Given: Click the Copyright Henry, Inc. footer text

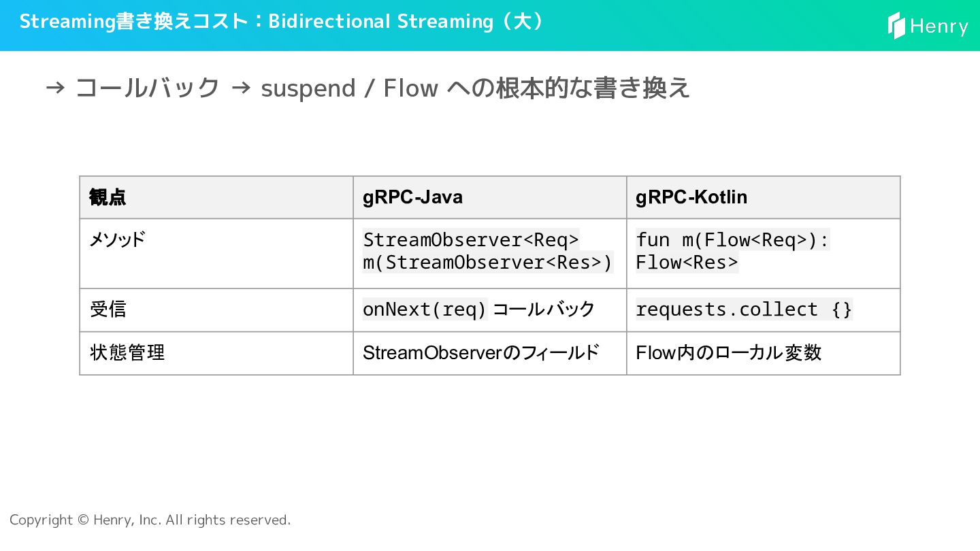Looking at the screenshot, I should (150, 520).
